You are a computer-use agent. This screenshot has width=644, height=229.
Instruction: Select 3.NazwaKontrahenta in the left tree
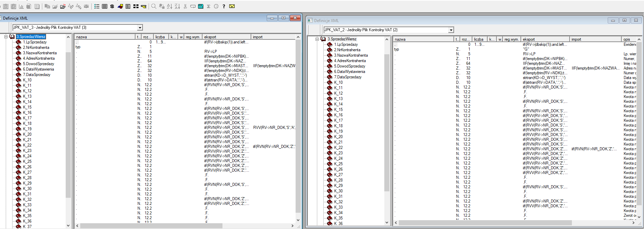click(40, 53)
